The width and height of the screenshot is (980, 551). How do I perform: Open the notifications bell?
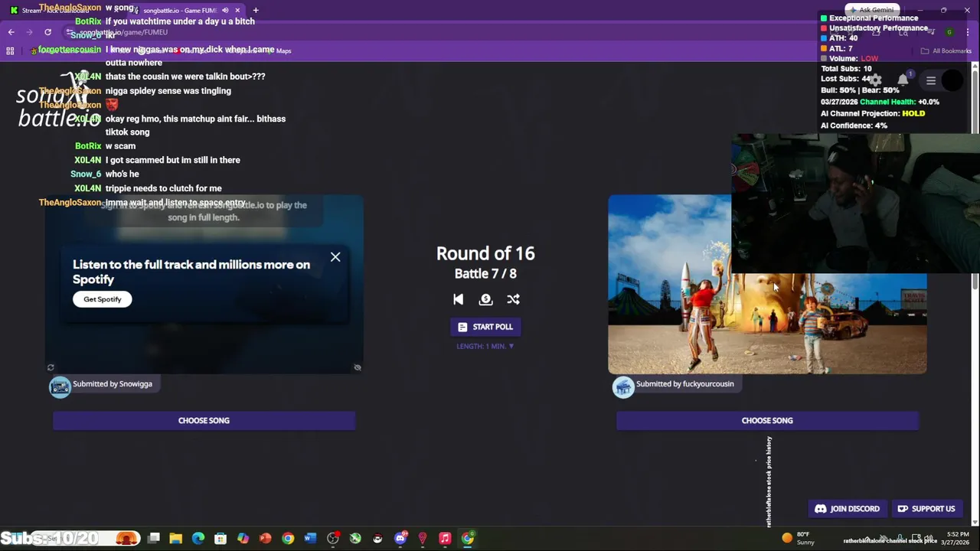903,80
